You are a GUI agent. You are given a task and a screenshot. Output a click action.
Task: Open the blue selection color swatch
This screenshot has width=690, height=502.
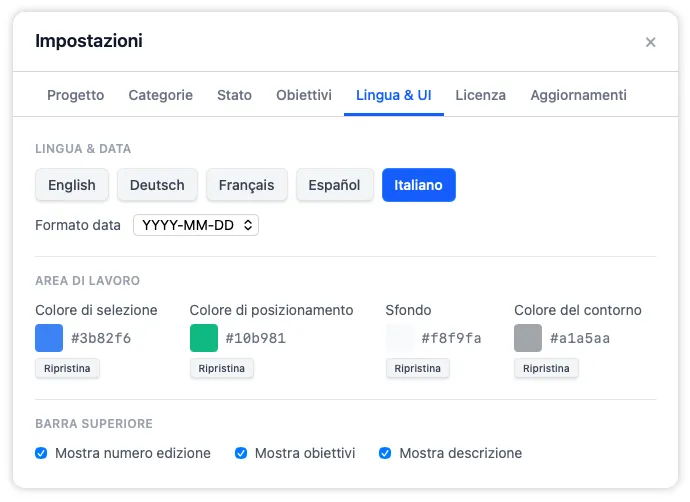49,338
